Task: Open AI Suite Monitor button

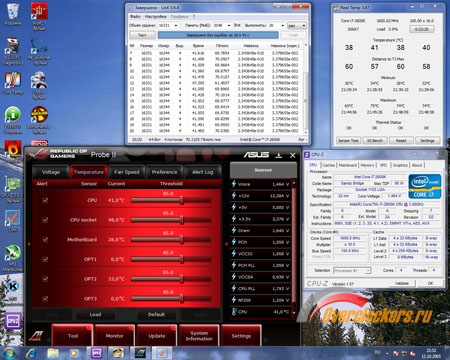Action: 114,336
